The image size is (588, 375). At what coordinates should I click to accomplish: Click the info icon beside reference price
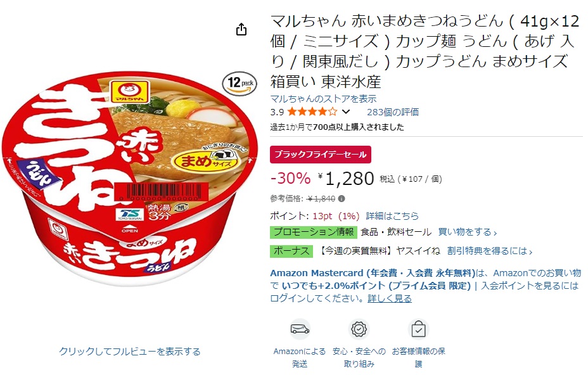pyautogui.click(x=342, y=199)
